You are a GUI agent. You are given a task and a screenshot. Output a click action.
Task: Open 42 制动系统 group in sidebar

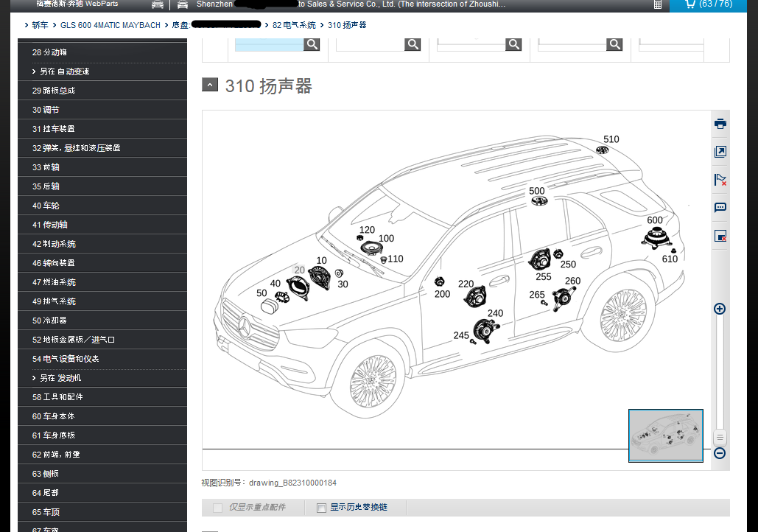(x=54, y=244)
